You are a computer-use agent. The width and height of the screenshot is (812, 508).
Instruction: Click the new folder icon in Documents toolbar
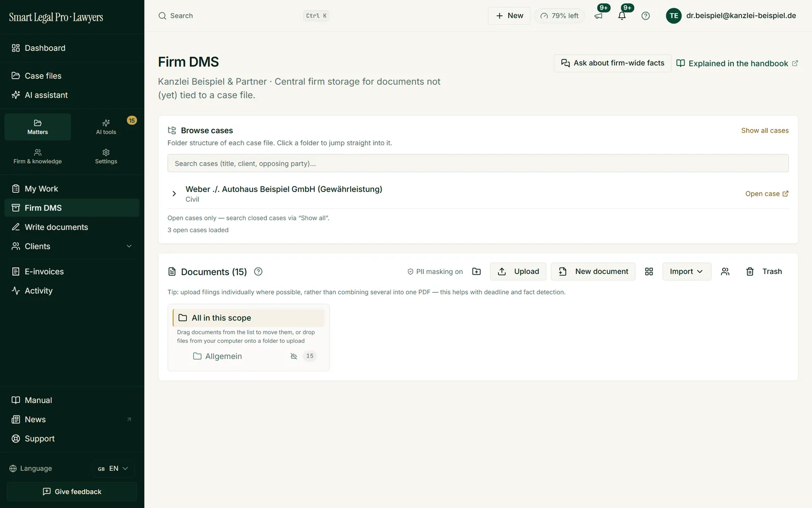click(477, 271)
